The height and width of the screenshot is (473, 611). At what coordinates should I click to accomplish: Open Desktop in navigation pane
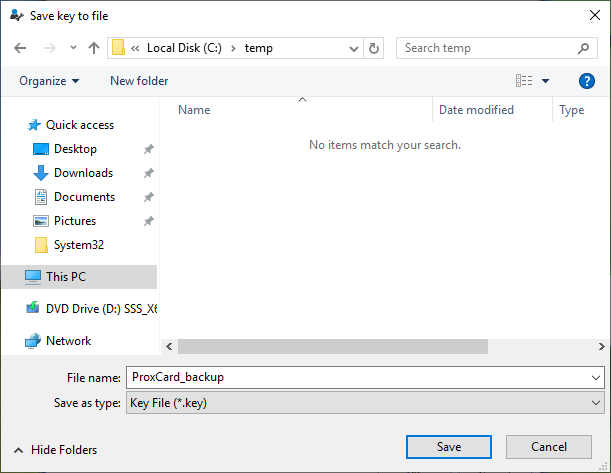click(75, 149)
